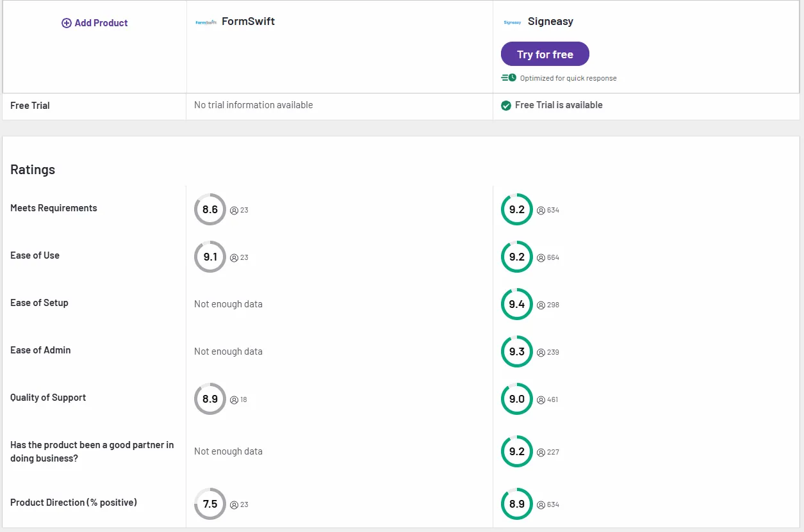
Task: Click Signeasy 9.3 Ease of Admin score ring
Action: tap(517, 351)
